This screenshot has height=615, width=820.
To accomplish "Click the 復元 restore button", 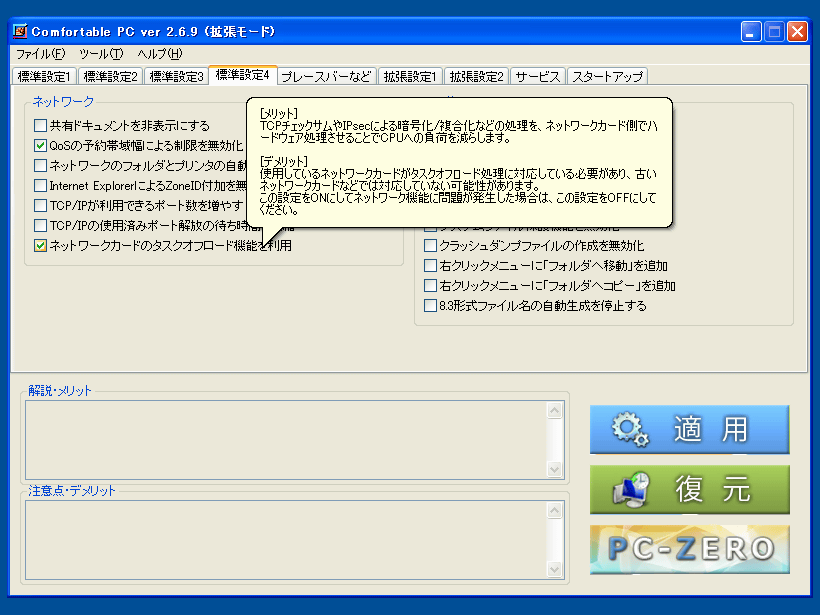I will coord(689,489).
